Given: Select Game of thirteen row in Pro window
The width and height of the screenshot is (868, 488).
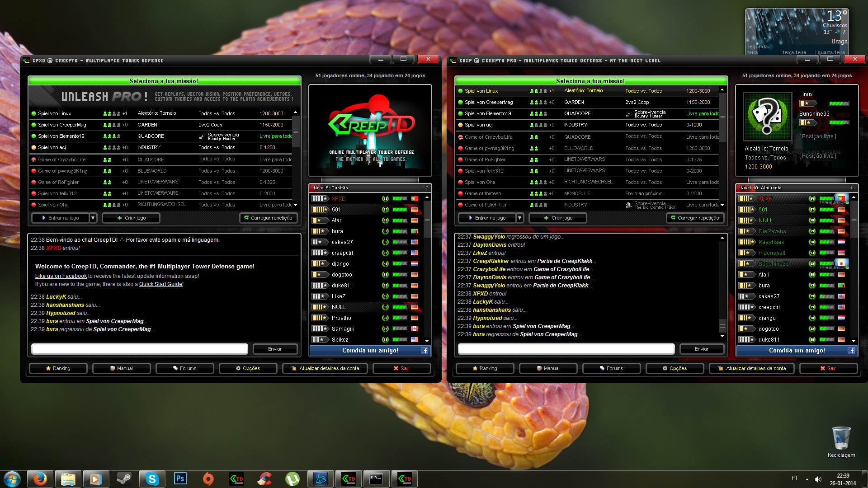Looking at the screenshot, I should [588, 193].
